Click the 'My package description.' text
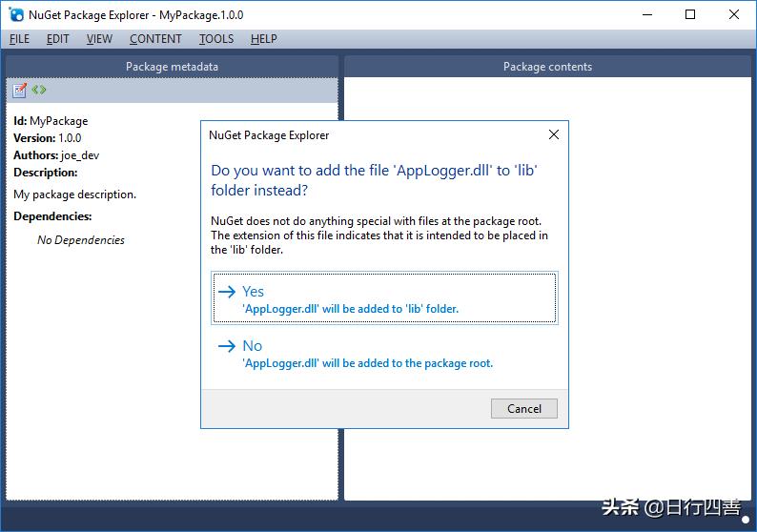Screen dimensions: 757x532 pos(74,194)
